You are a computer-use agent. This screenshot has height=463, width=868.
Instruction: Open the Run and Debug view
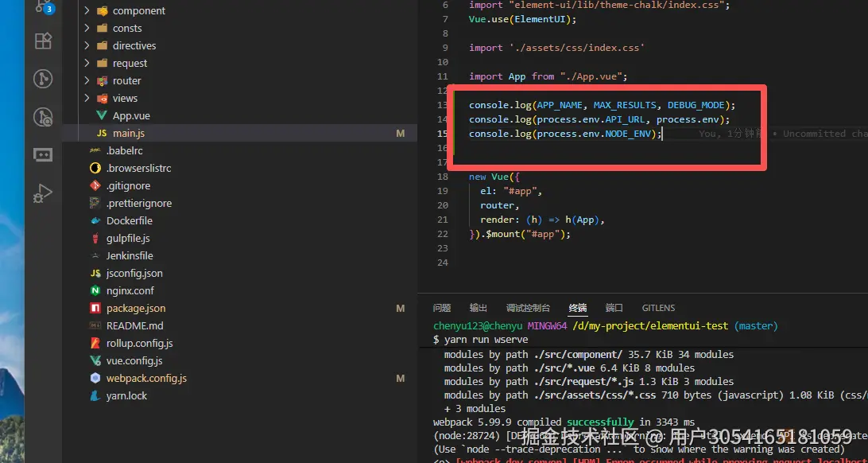[43, 193]
